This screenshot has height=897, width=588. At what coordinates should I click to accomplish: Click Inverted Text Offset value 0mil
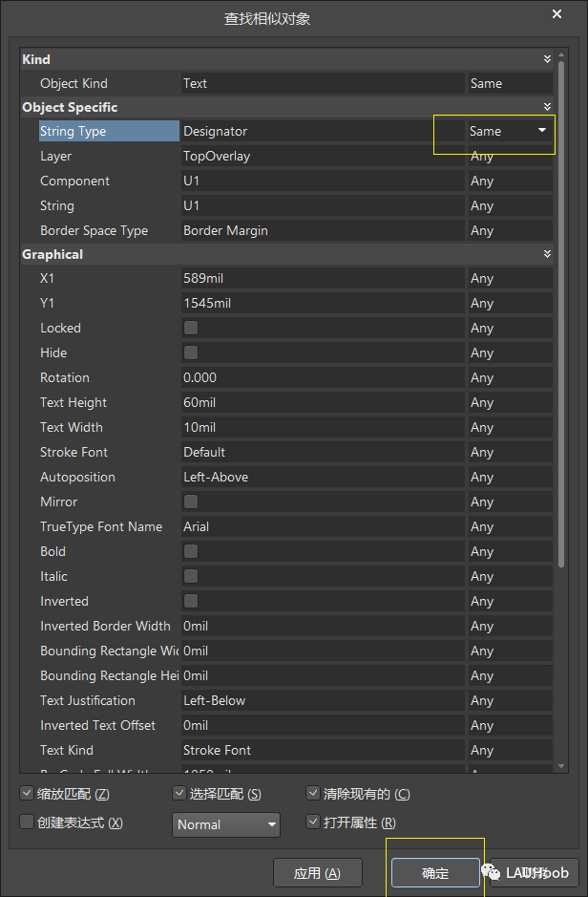[323, 725]
